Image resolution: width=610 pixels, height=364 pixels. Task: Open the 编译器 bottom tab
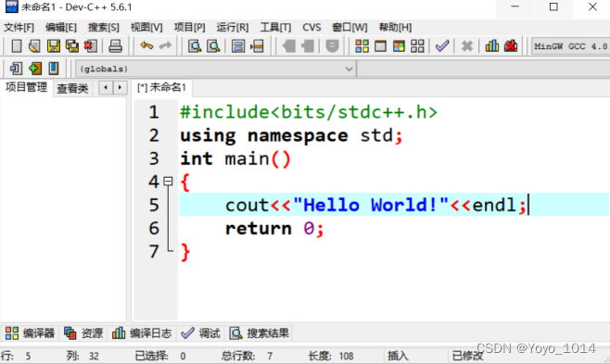pyautogui.click(x=30, y=333)
